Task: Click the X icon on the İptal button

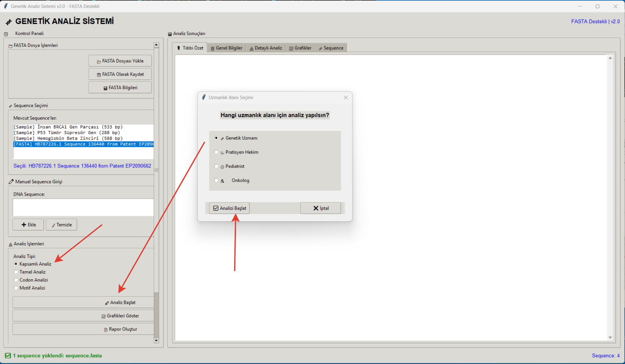Action: tap(316, 208)
